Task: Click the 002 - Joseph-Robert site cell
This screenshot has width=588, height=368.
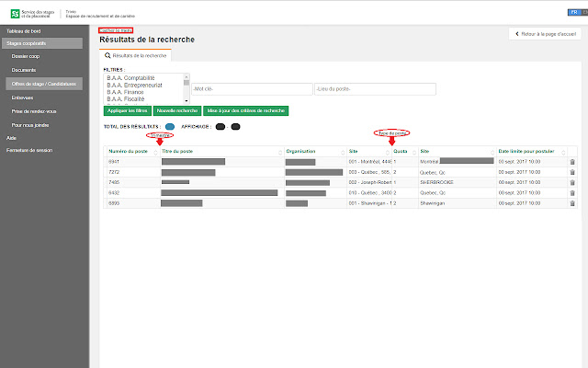Action: (369, 182)
